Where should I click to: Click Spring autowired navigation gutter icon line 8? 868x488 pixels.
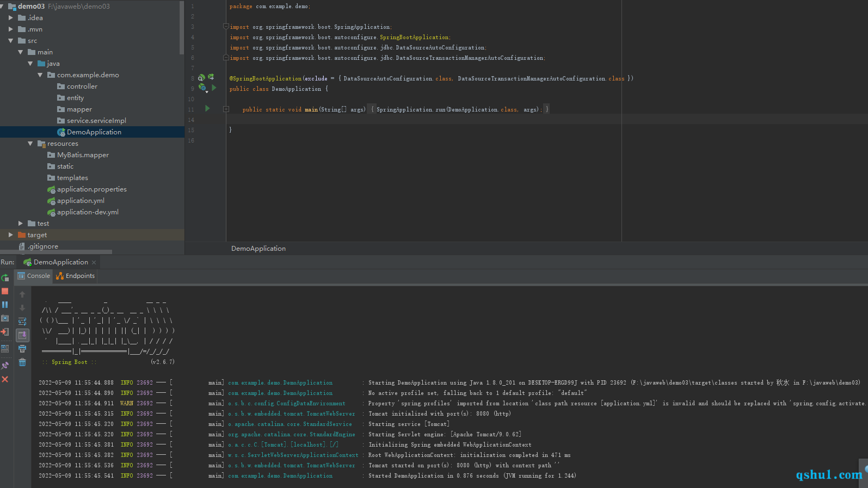pyautogui.click(x=211, y=77)
